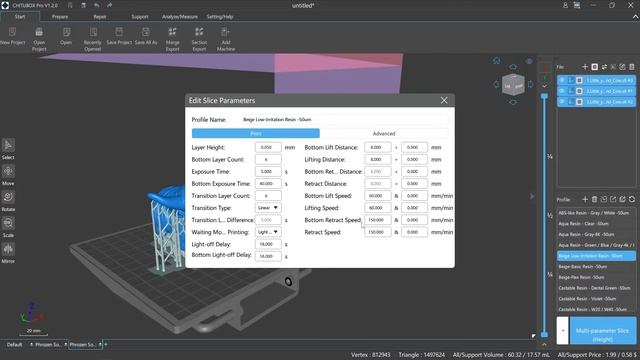Click the Exposure Time input field
This screenshot has width=640, height=360.
[268, 171]
